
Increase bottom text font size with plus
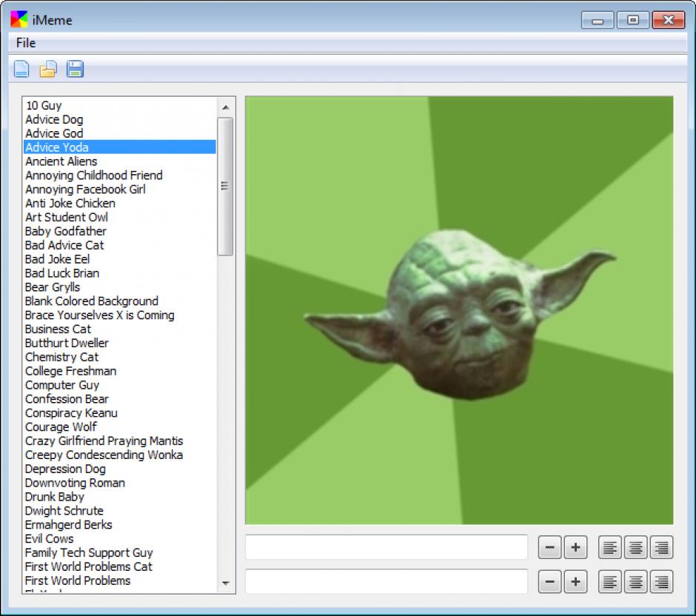coord(575,582)
